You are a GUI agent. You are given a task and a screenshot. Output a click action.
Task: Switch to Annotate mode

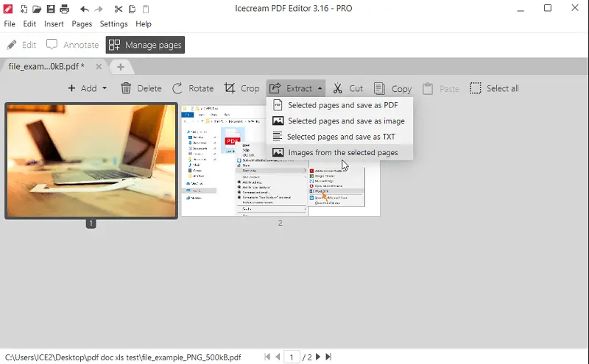pyautogui.click(x=72, y=45)
